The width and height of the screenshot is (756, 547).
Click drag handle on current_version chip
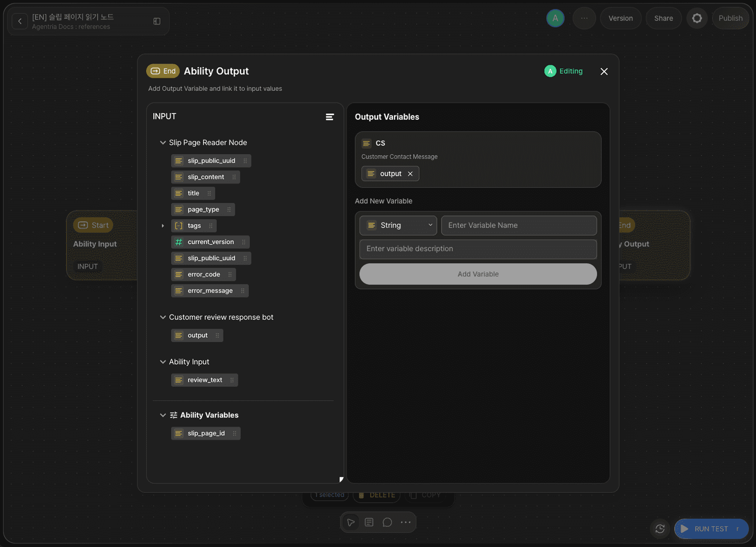coord(243,242)
